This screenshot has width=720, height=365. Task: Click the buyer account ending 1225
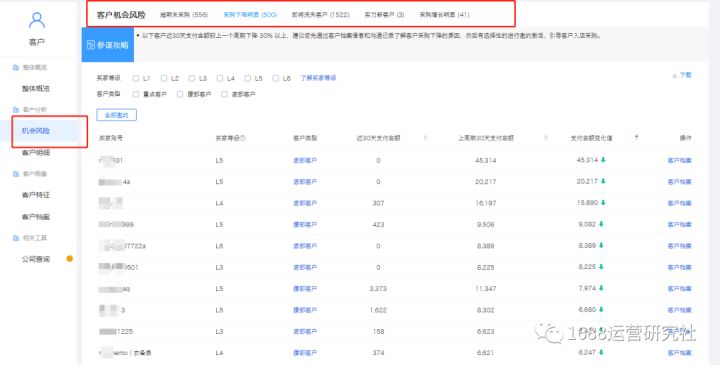(116, 331)
